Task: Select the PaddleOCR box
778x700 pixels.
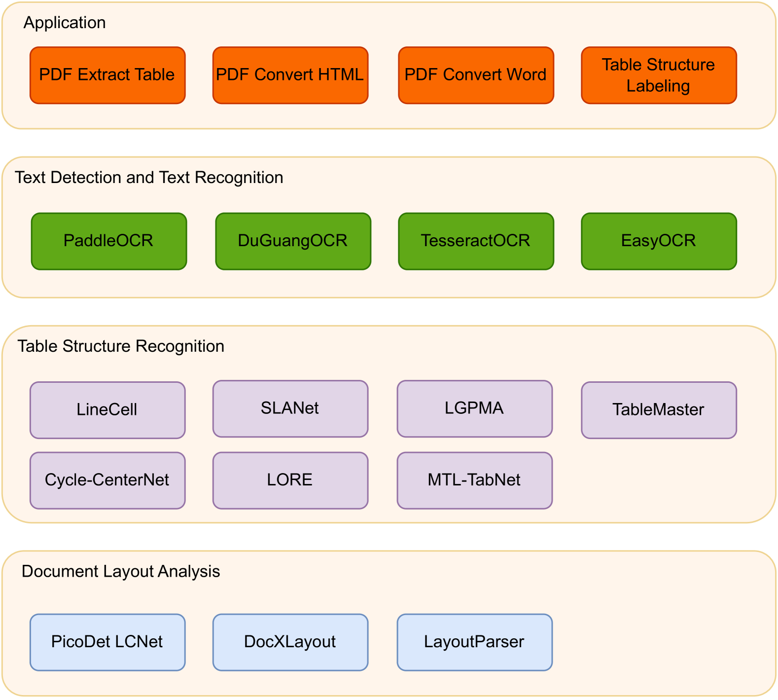Action: [109, 241]
